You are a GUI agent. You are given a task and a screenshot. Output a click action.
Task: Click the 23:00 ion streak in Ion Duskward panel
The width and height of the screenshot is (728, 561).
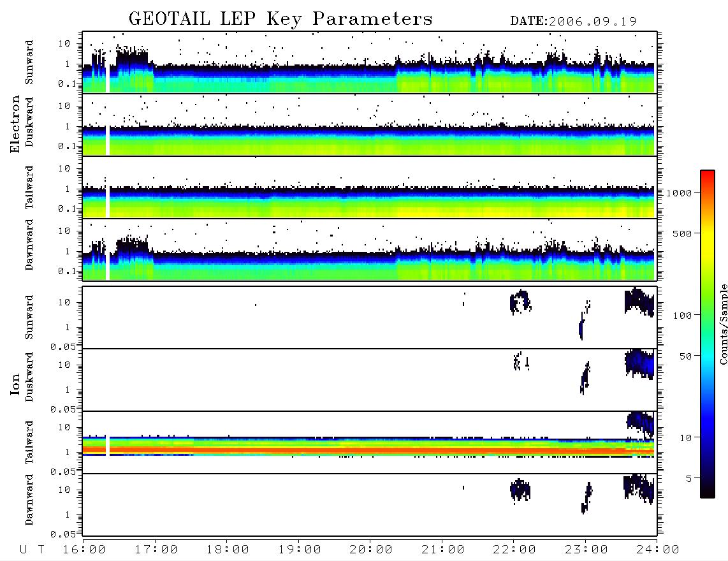(585, 377)
